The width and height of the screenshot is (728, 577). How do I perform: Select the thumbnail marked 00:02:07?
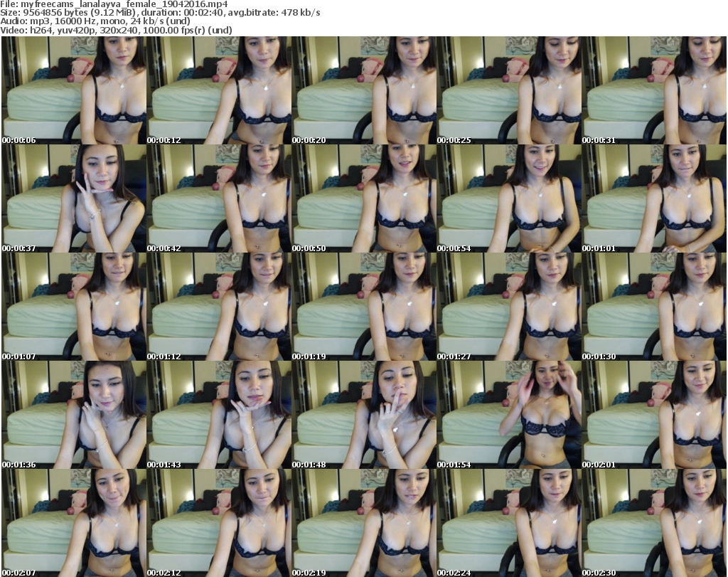point(74,523)
